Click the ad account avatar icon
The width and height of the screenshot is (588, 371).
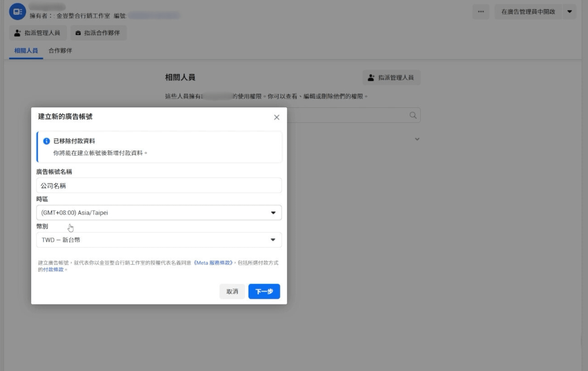point(17,12)
